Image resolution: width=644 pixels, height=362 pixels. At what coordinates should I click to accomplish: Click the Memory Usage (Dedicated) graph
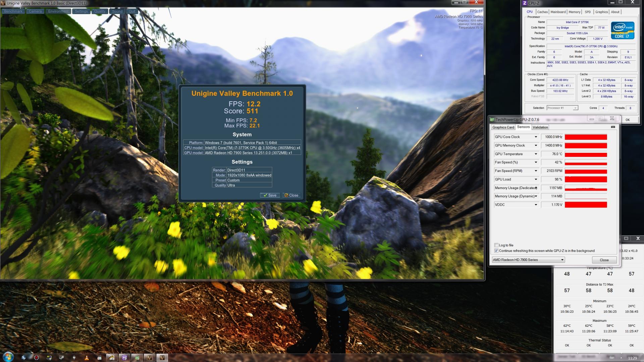[x=586, y=188]
